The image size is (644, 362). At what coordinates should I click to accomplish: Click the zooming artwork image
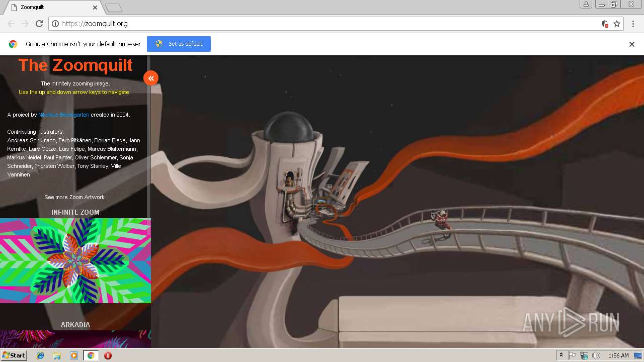[x=397, y=201]
